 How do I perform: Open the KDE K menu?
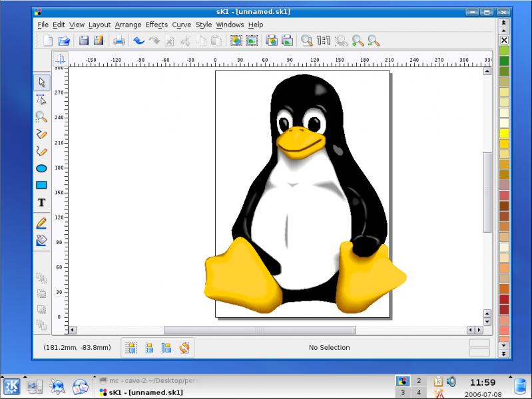pyautogui.click(x=11, y=386)
